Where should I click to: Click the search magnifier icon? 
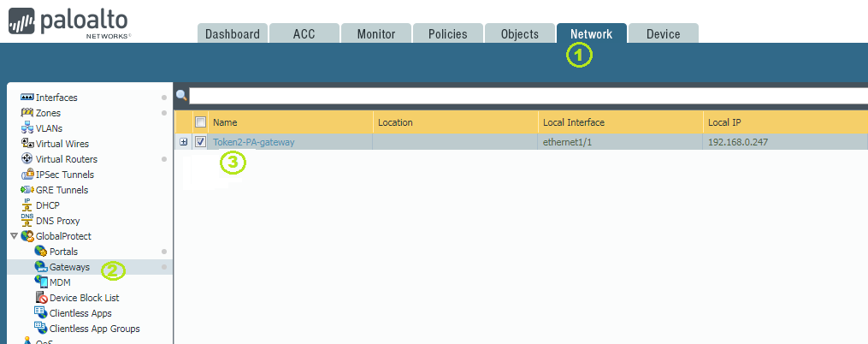pyautogui.click(x=181, y=95)
